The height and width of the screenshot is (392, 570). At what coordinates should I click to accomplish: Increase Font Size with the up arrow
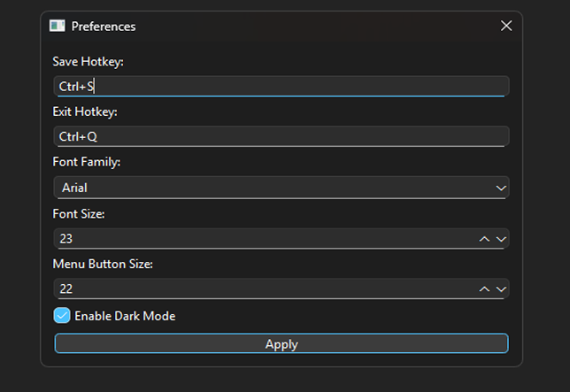(484, 239)
